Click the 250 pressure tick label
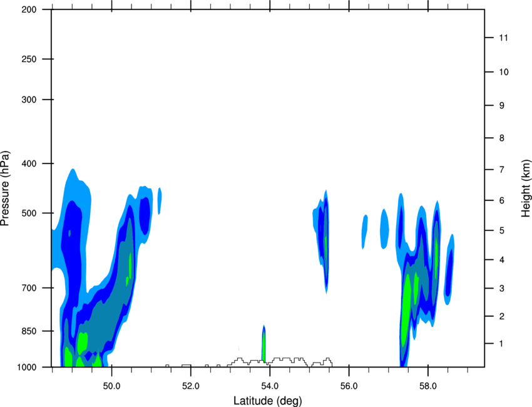532x407 pixels. click(x=29, y=59)
